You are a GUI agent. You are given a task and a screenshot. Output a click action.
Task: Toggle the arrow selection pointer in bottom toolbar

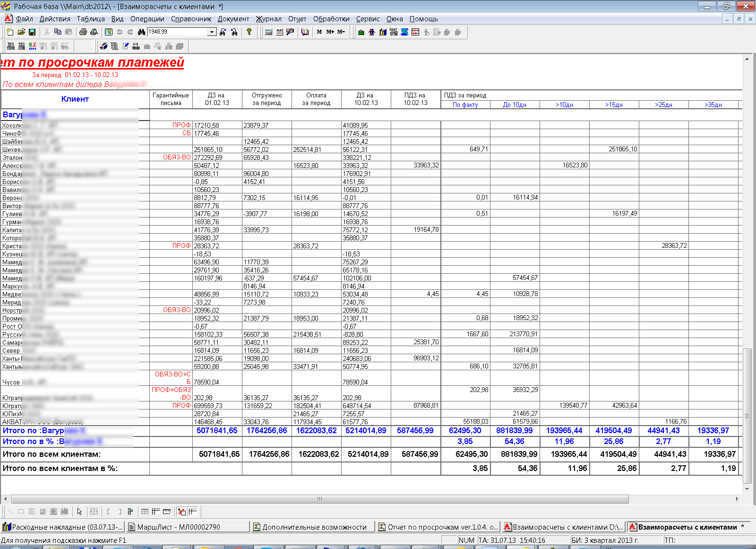click(x=79, y=512)
